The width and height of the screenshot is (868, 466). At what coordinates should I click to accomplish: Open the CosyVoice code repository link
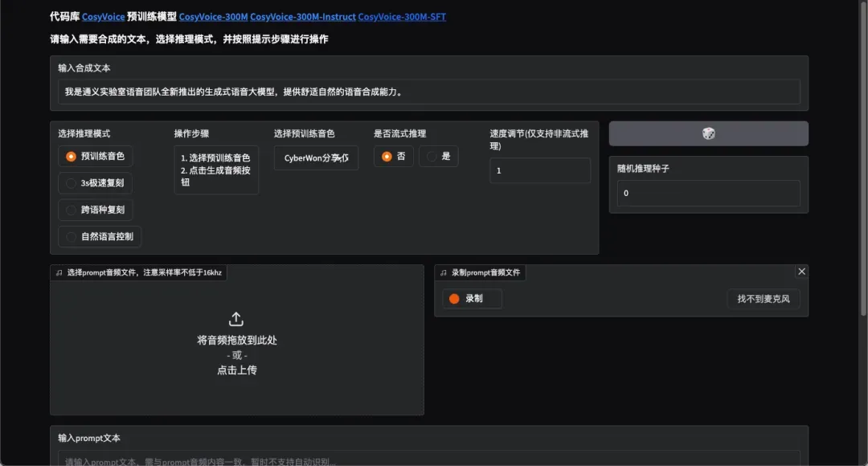pyautogui.click(x=104, y=17)
